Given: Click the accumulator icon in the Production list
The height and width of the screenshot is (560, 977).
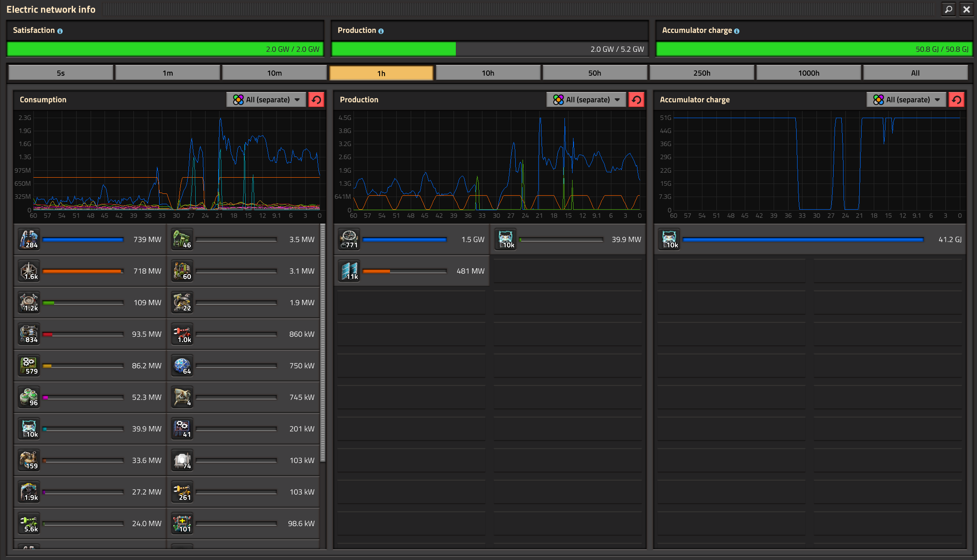Looking at the screenshot, I should (x=506, y=239).
